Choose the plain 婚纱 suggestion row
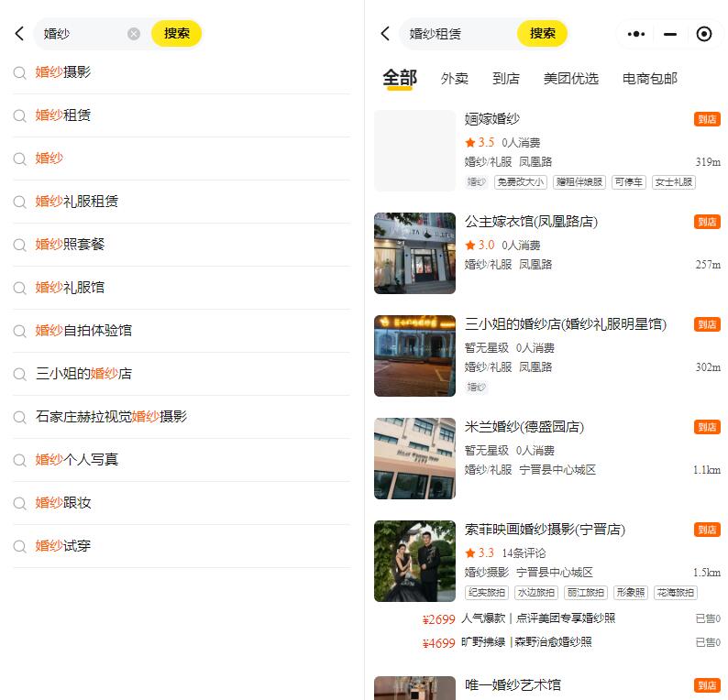Screen dimensions: 728x700 (182, 159)
